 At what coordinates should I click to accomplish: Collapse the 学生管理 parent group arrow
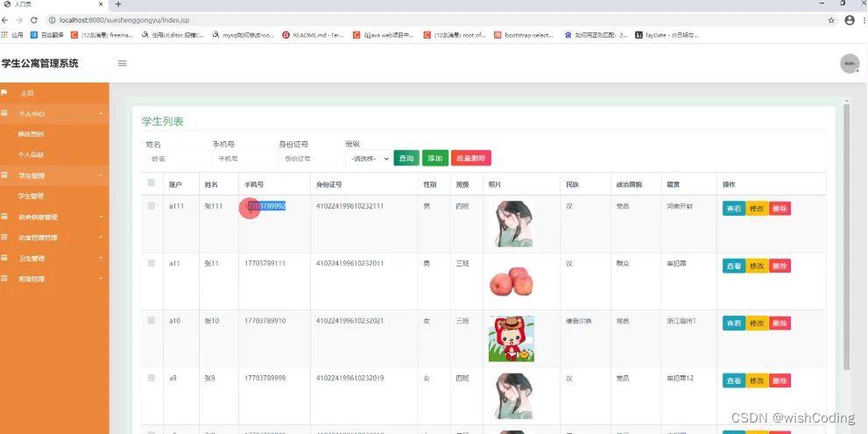pos(101,175)
